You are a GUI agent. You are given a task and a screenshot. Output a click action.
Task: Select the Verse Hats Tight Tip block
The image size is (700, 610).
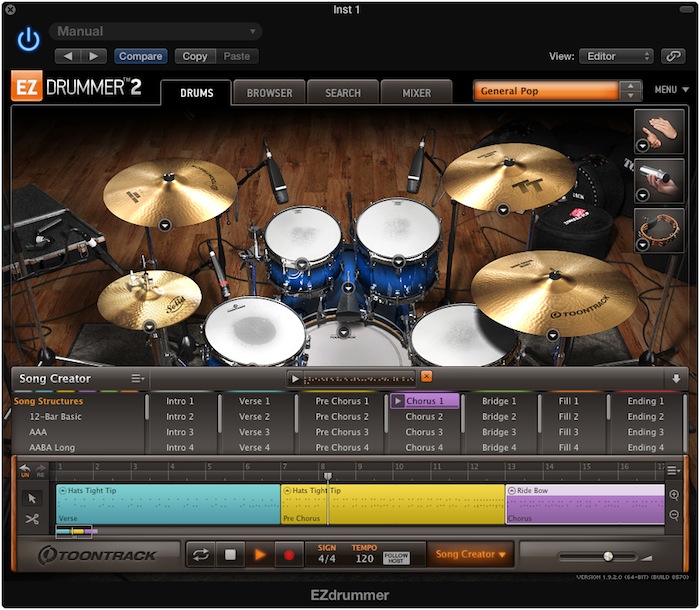tap(168, 504)
